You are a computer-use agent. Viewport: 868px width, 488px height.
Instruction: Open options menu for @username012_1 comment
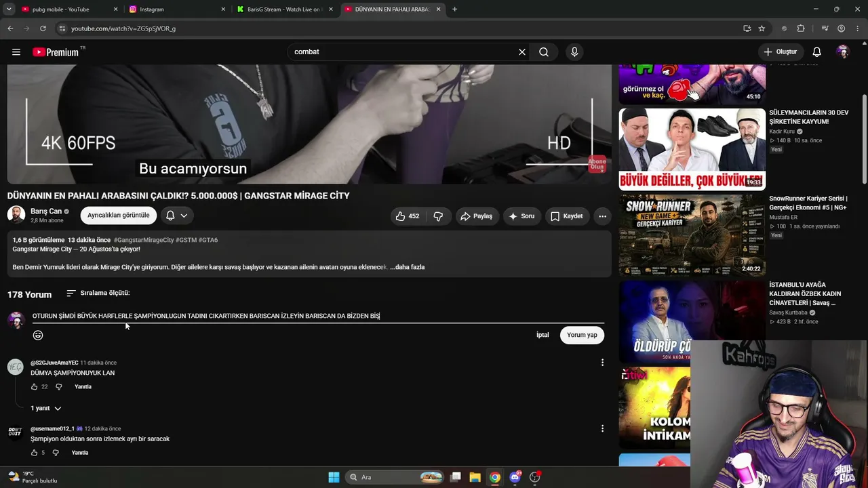coord(602,428)
